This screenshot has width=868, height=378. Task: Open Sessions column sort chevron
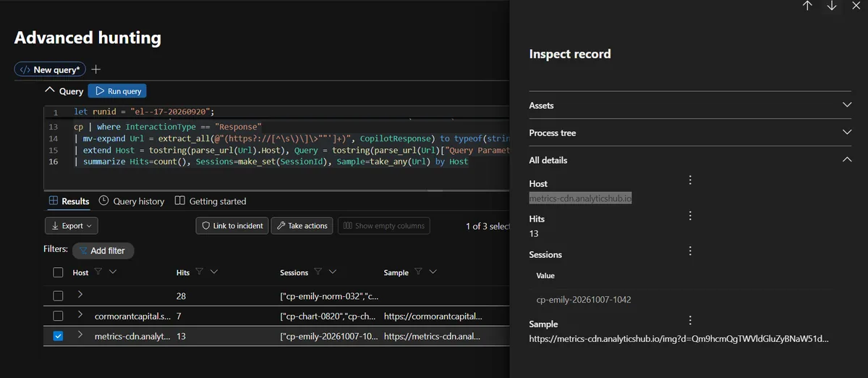[333, 272]
